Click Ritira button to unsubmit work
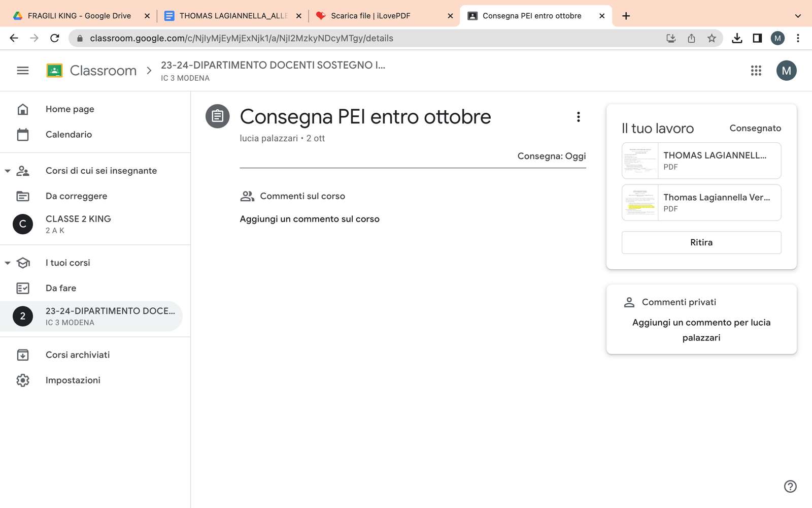 tap(701, 242)
